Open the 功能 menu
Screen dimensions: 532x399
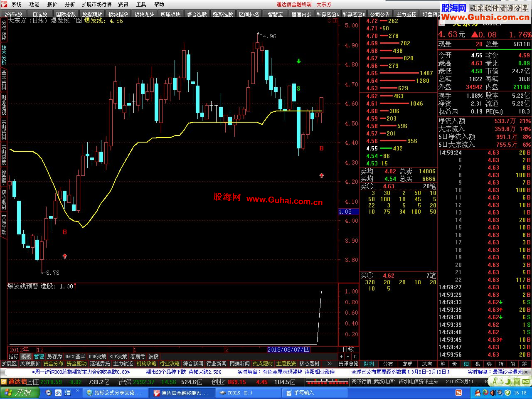(34, 5)
